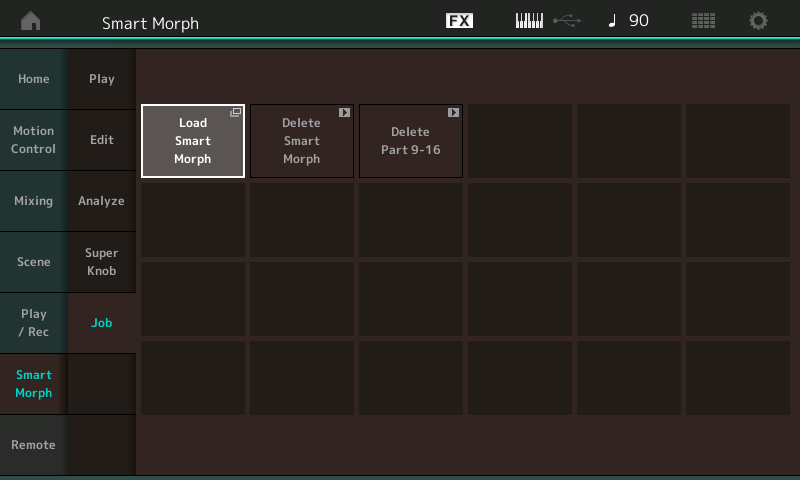Click the USB connection icon

coord(565,21)
